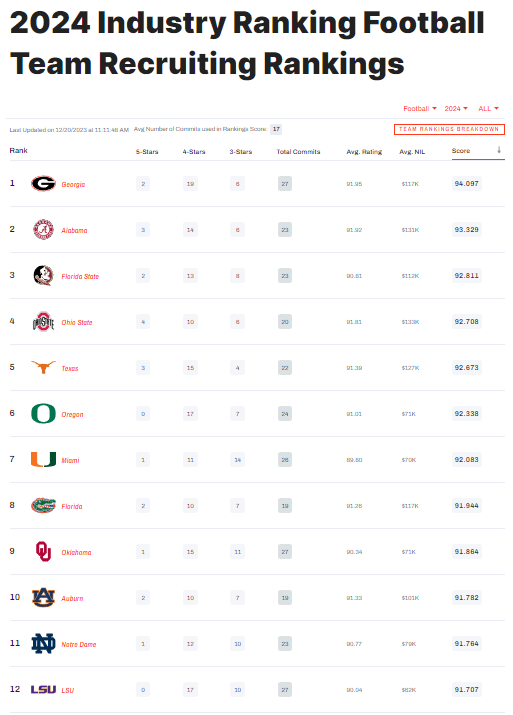513x715 pixels.
Task: Open the Oklahoma team link
Action: pyautogui.click(x=76, y=552)
